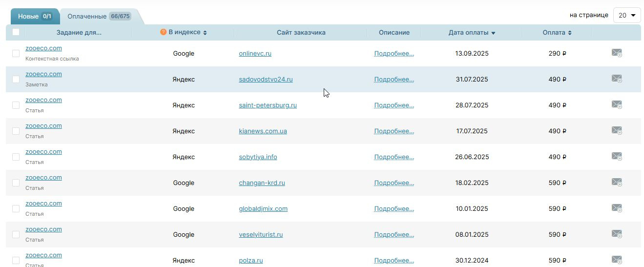
Task: Click Подробнее for globaldjmix.com row
Action: 394,208
